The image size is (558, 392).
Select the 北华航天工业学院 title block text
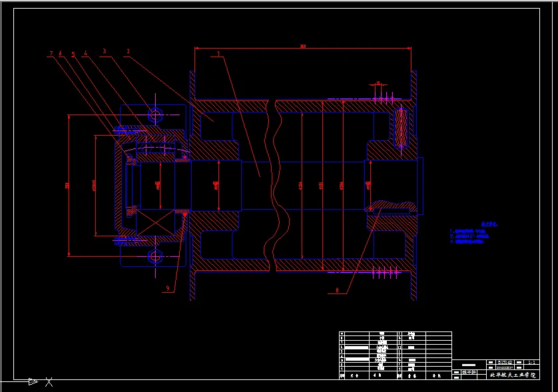tap(513, 375)
